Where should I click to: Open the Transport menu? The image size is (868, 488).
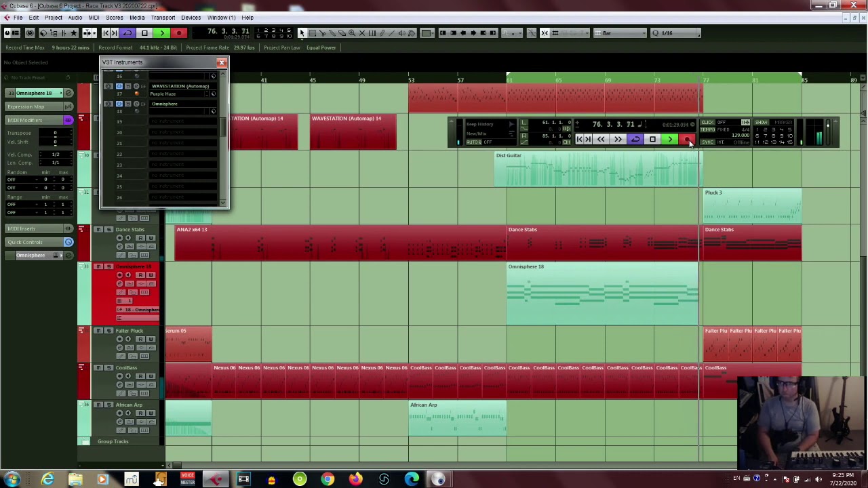pos(163,18)
